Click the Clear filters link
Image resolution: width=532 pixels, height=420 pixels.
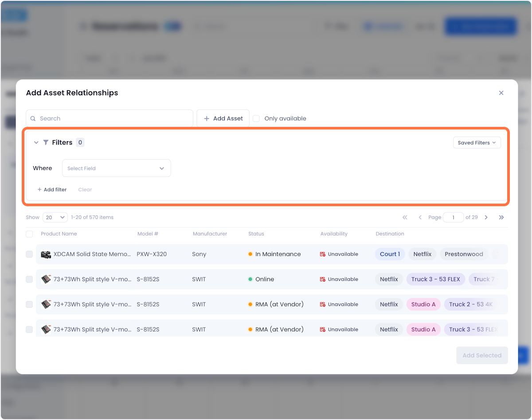click(x=85, y=189)
